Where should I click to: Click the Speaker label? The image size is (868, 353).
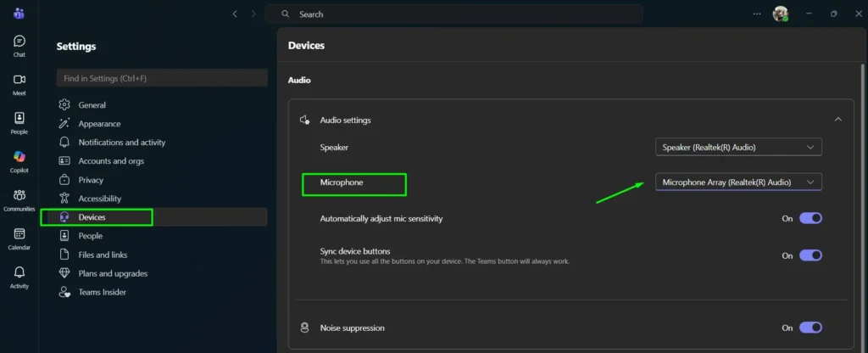point(334,147)
